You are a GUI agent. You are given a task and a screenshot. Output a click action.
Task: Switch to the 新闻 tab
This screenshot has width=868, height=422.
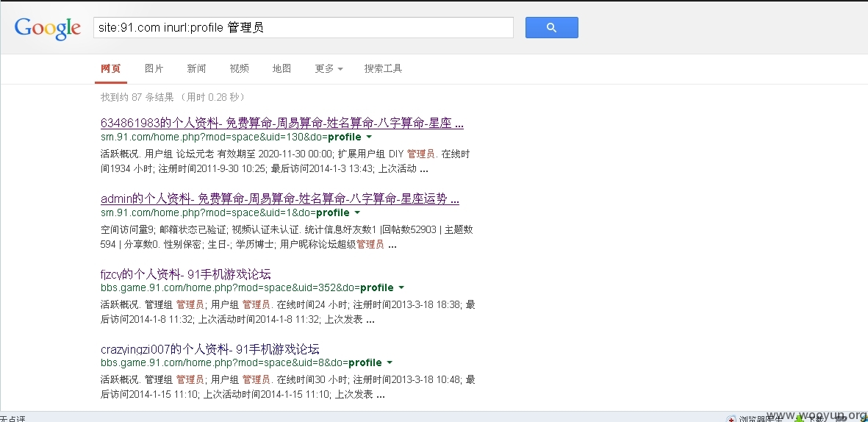[196, 68]
